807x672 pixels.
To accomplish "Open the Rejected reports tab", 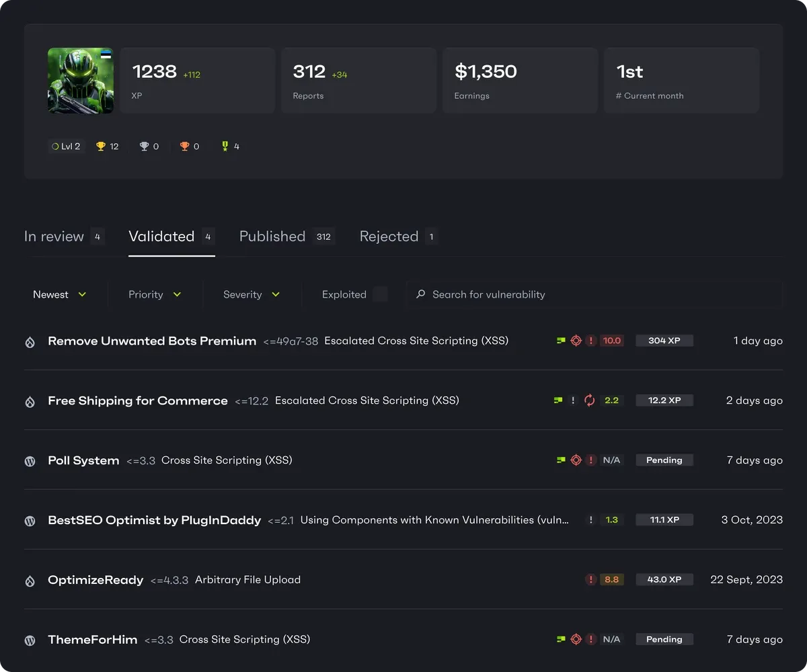I will tap(389, 236).
